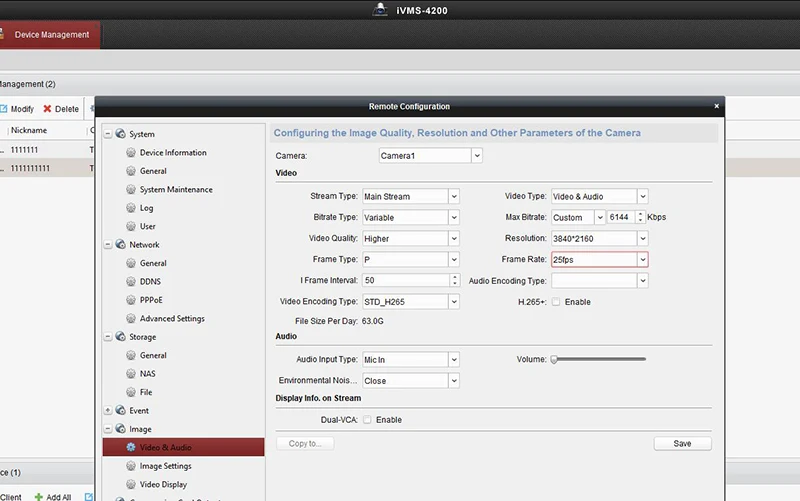Image resolution: width=800 pixels, height=501 pixels.
Task: Click the gear icon beside Log
Action: click(x=131, y=208)
